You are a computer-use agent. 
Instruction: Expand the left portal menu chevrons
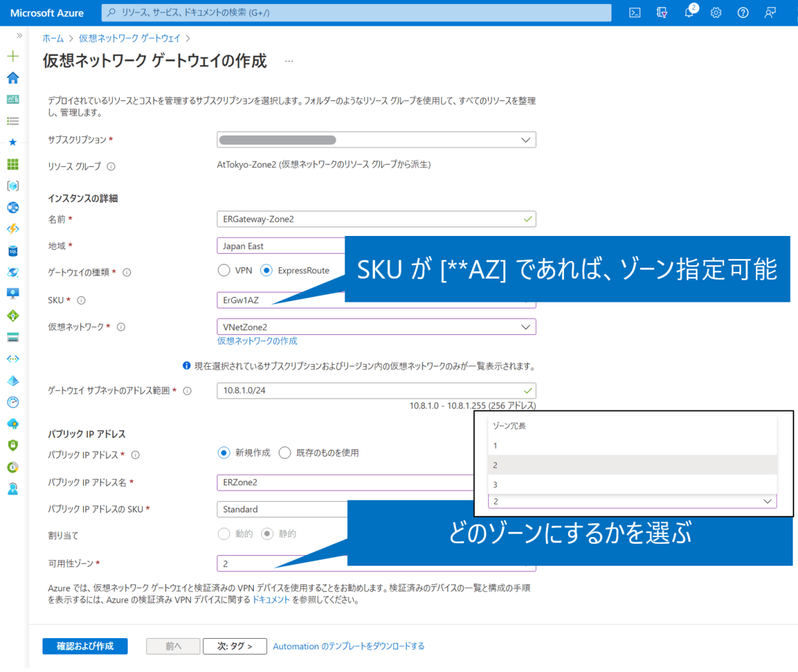coord(19,36)
